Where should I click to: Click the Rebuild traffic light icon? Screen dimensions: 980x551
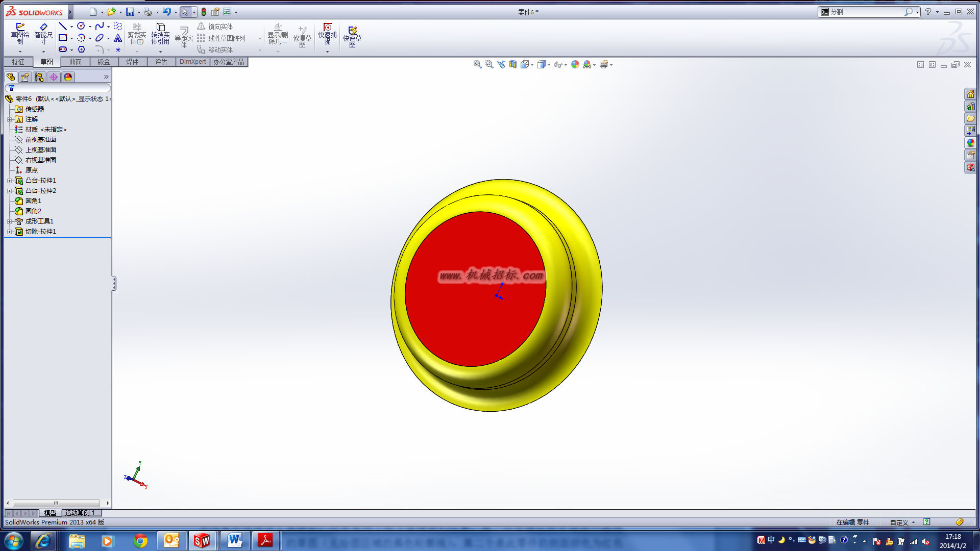pos(204,12)
